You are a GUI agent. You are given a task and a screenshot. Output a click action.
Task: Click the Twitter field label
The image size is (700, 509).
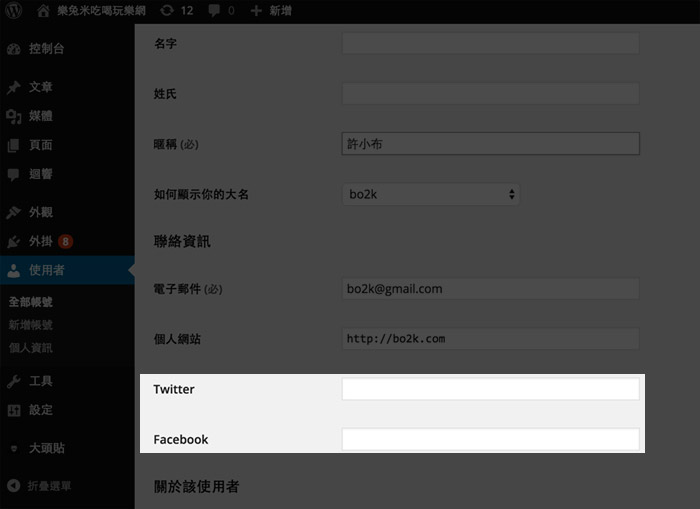tap(174, 389)
